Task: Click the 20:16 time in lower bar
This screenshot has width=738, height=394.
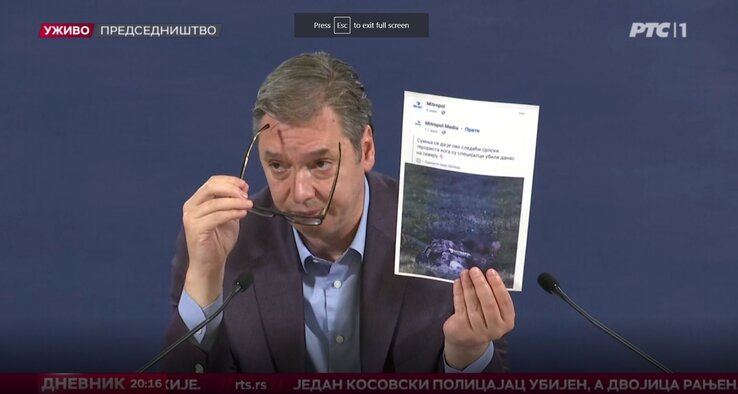Action: click(146, 384)
